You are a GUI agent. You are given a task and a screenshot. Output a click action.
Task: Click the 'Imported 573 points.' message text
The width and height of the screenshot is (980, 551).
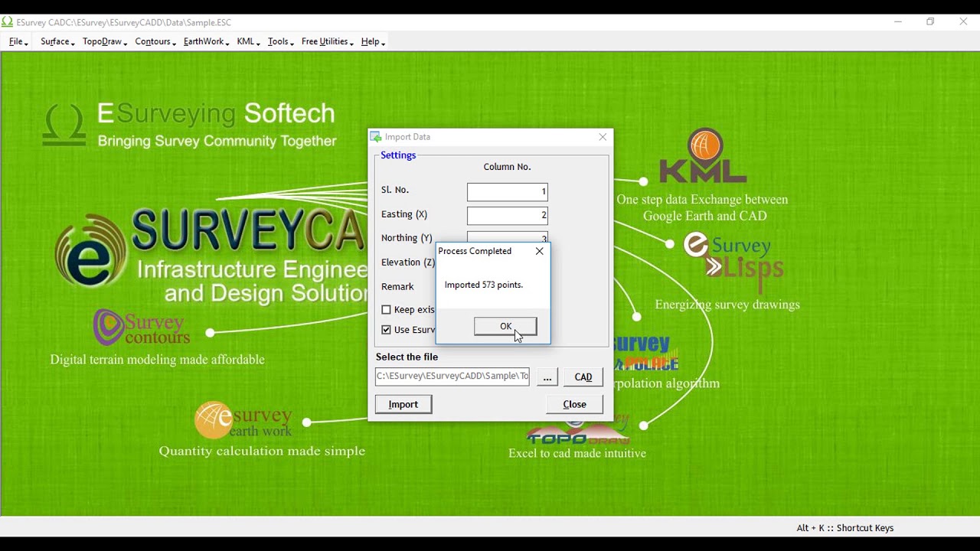484,285
